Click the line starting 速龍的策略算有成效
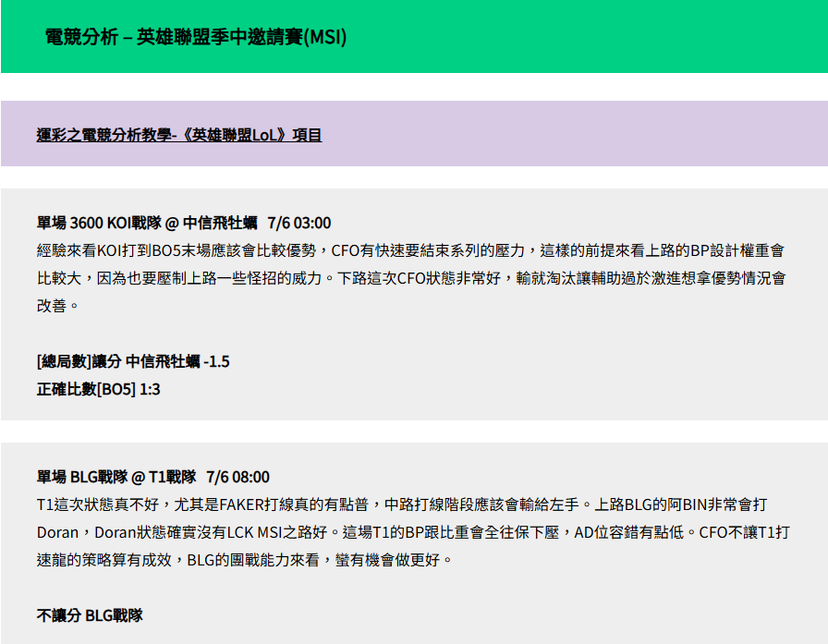This screenshot has height=644, width=828. pos(245,560)
